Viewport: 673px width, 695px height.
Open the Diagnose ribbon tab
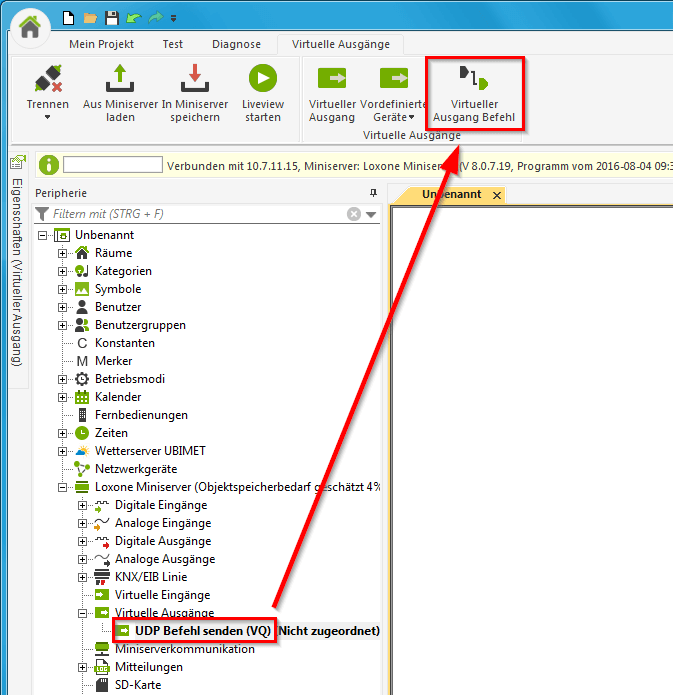click(236, 44)
